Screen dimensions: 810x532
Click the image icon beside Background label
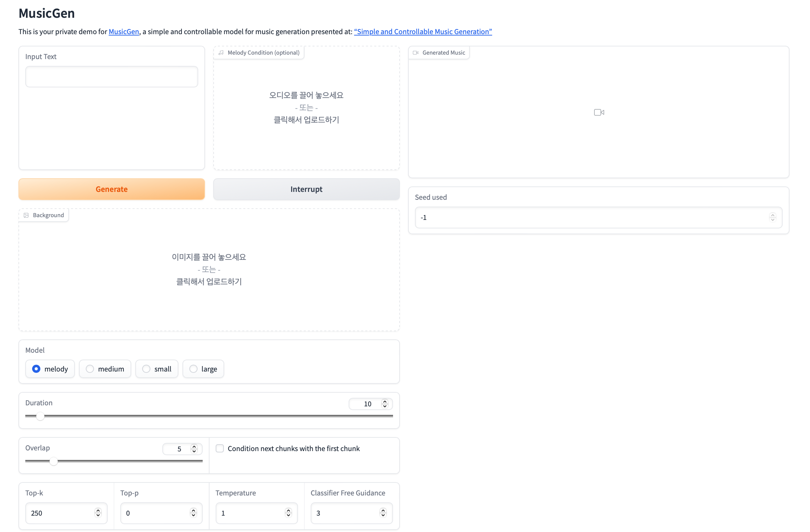click(x=26, y=215)
